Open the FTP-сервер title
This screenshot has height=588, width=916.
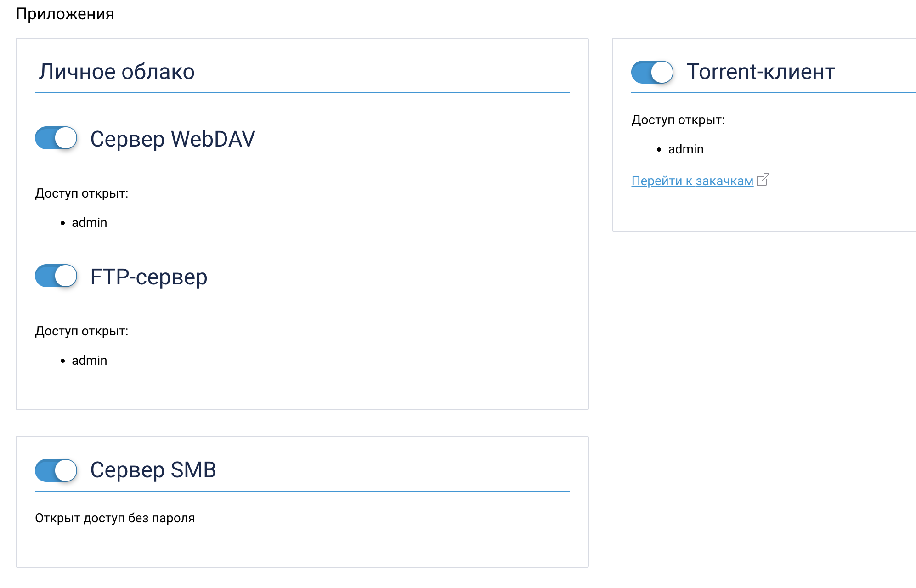pos(149,277)
